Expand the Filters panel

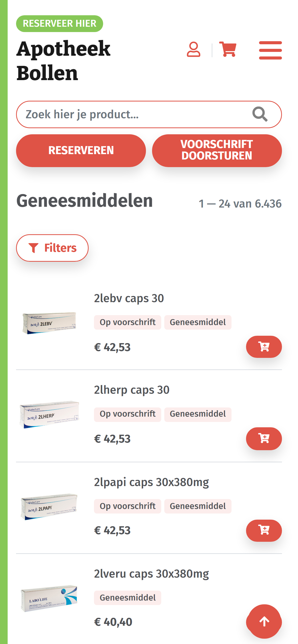click(52, 248)
